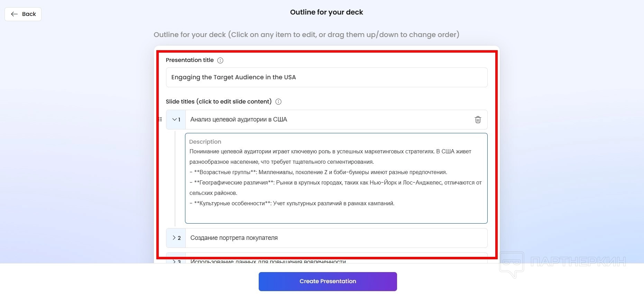Collapse slide 1 using its chevron
Image resolution: width=644 pixels, height=297 pixels.
[x=175, y=119]
